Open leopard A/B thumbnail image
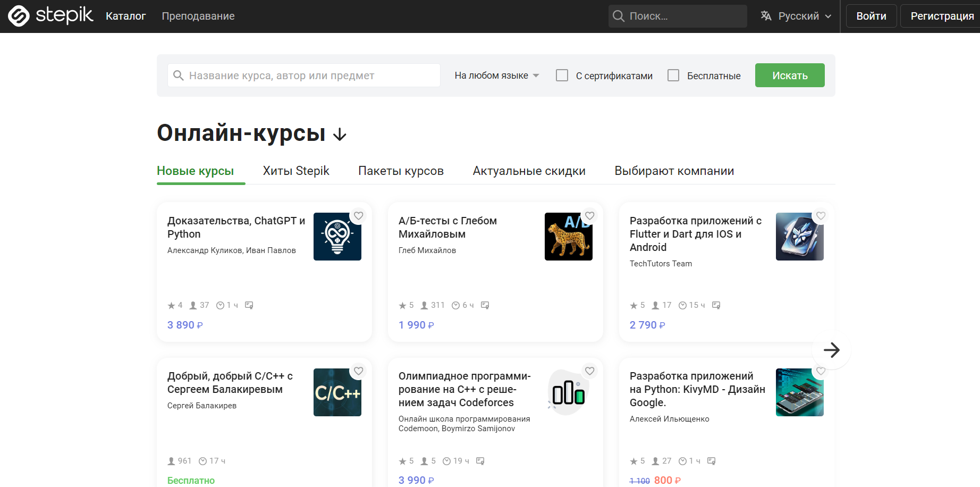 coord(569,237)
